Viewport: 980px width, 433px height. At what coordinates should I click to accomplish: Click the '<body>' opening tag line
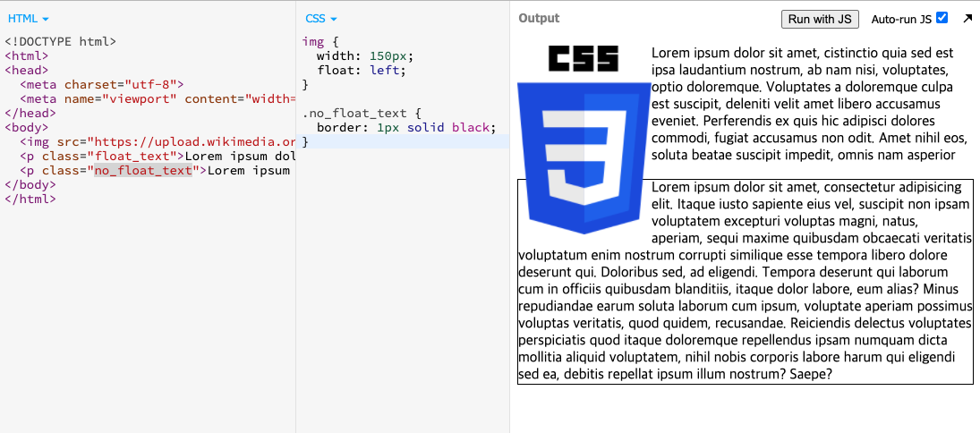26,127
